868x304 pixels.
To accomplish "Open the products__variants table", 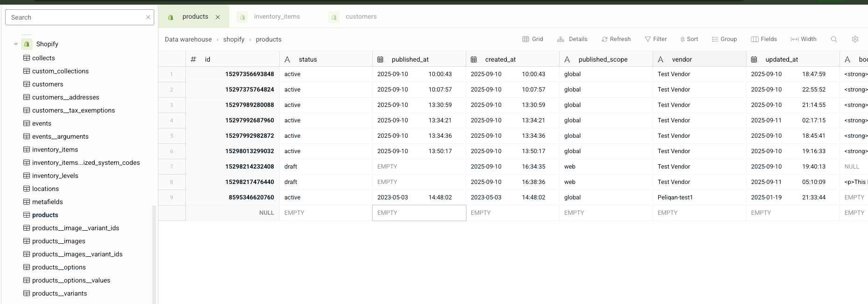I will [59, 293].
